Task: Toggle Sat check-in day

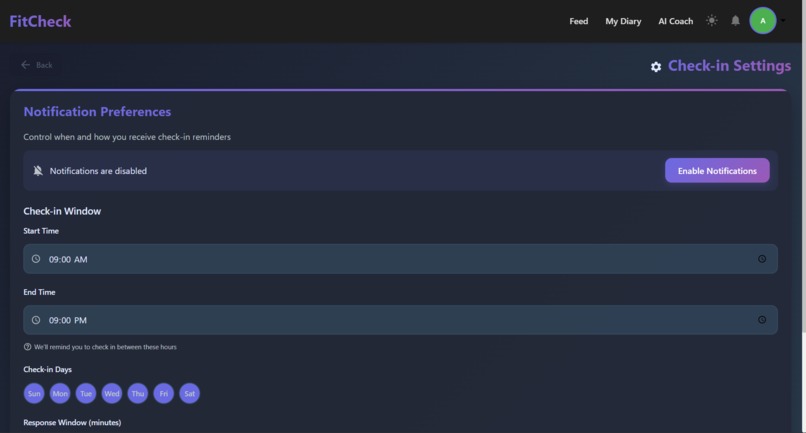Action: tap(189, 393)
